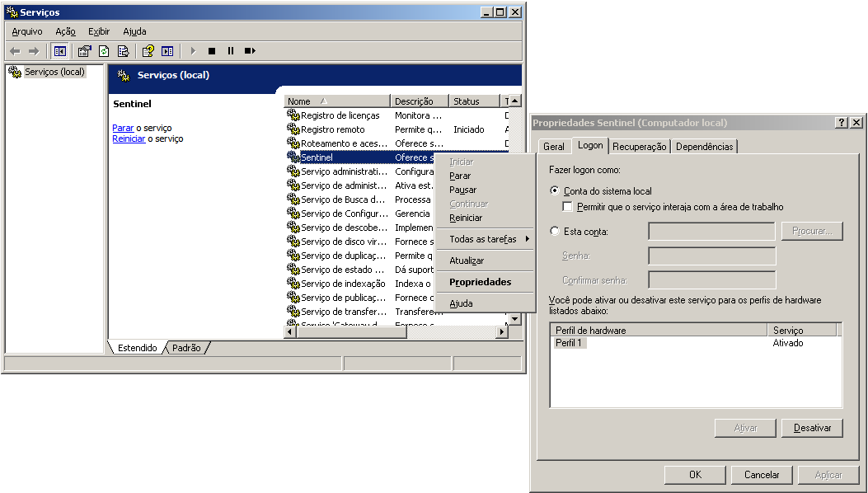Screen dimensions: 868x493
Task: Select the Serviço de publicaç... row name
Action: coord(343,298)
